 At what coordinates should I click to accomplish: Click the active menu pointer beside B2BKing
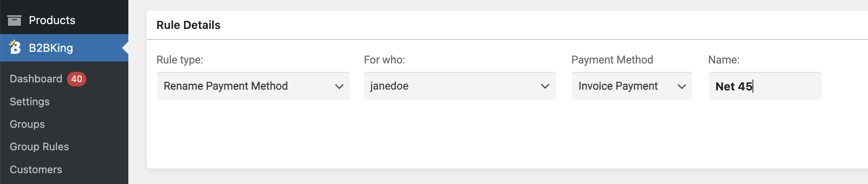[125, 48]
